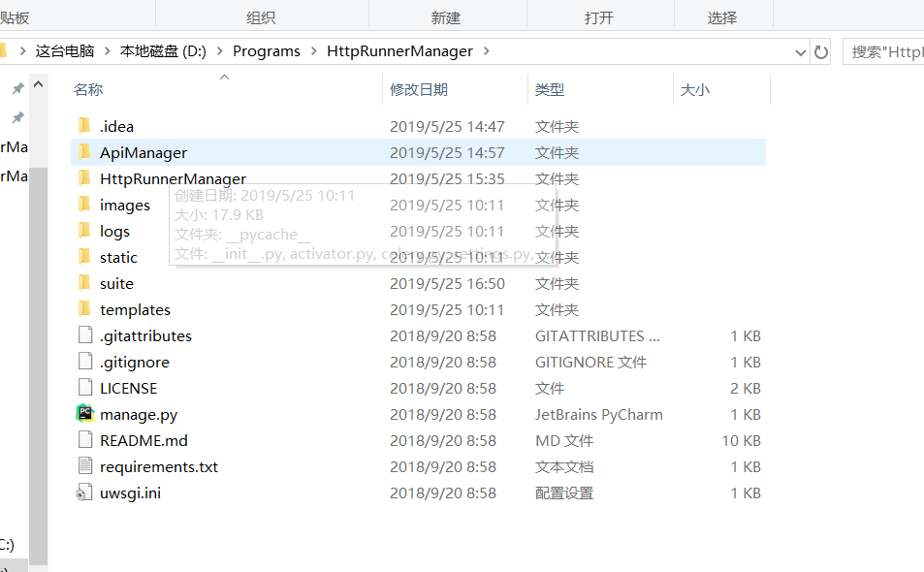Select the uwsgi.ini file name
Screen dimensions: 924x572
pos(130,493)
